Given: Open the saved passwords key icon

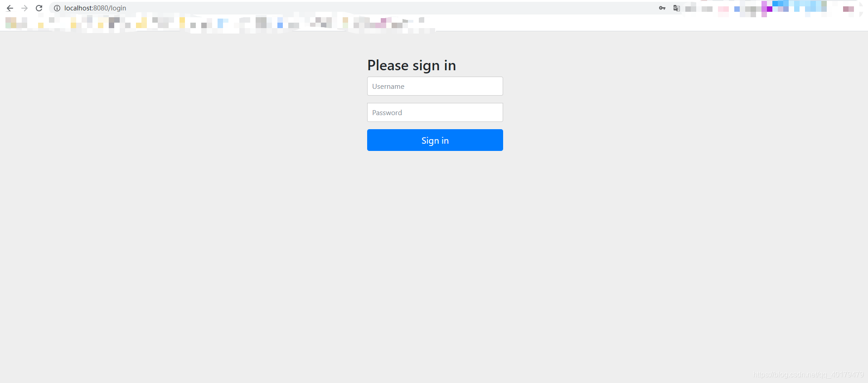Looking at the screenshot, I should click(662, 8).
